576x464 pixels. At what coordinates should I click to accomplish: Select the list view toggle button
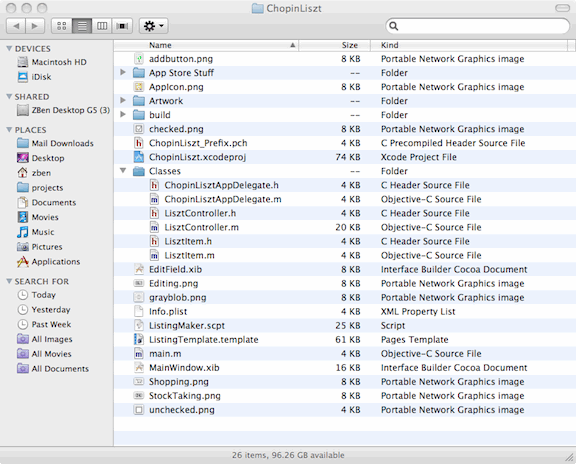coord(82,26)
